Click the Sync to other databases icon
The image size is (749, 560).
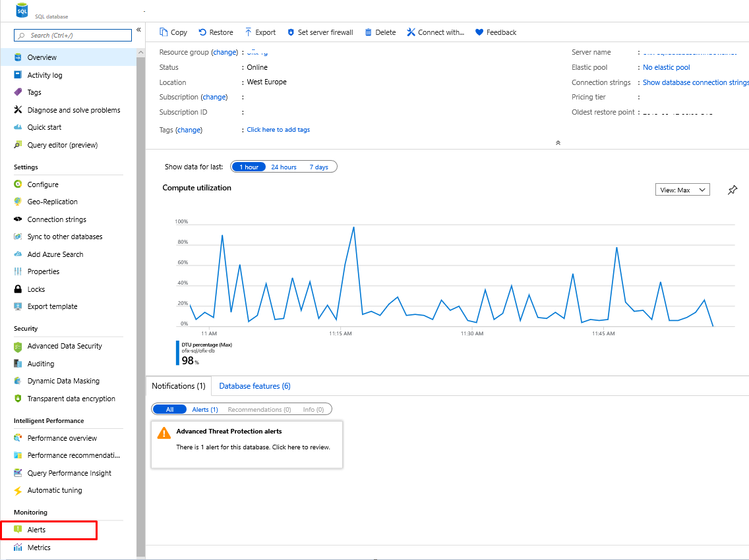click(18, 237)
